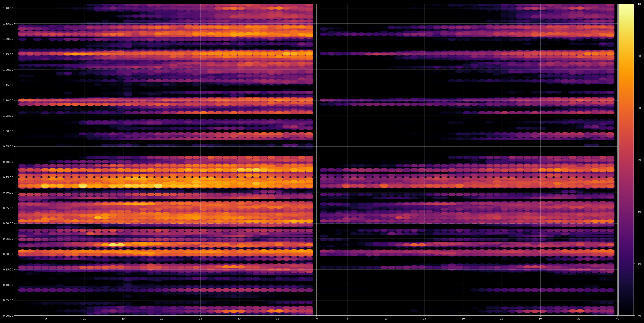Click the 0:20:00 y-axis tick label
This screenshot has width=644, height=323.
coord(8,254)
